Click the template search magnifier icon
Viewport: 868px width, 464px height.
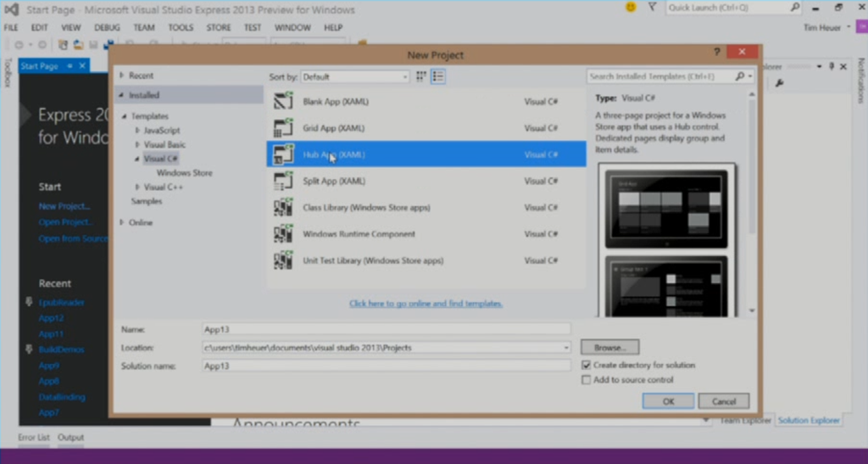tap(739, 76)
